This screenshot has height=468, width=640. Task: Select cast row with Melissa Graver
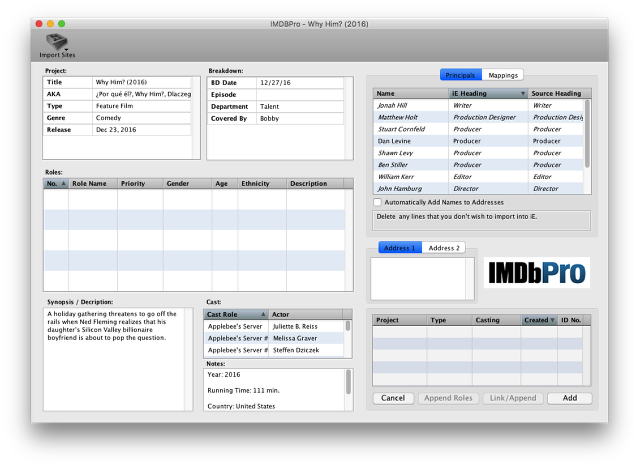coord(274,338)
